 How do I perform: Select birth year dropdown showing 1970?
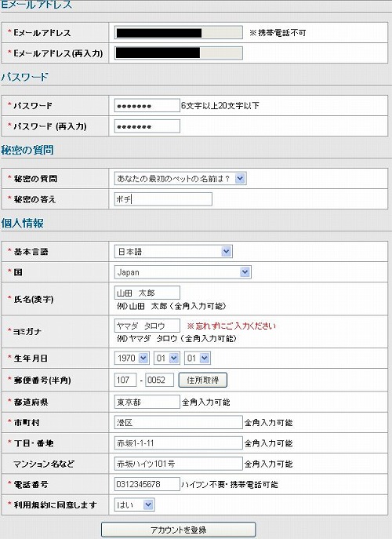[132, 359]
